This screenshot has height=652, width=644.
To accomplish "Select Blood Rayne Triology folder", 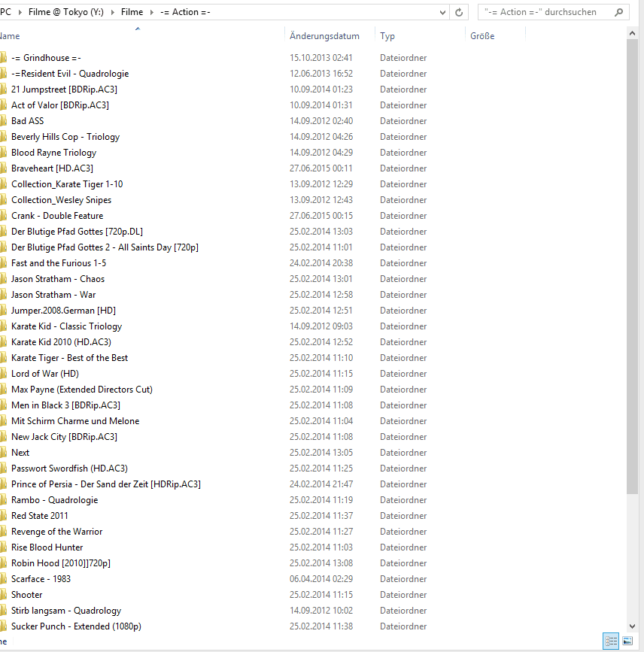I will (53, 153).
